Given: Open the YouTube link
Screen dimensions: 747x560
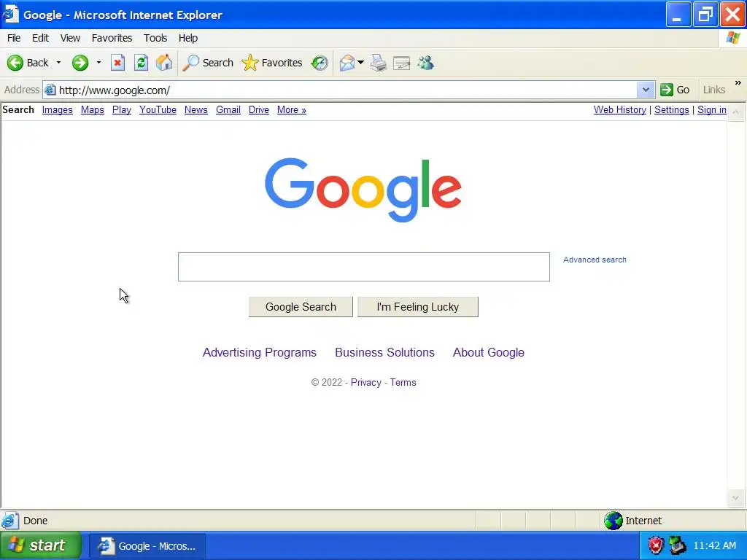Looking at the screenshot, I should coord(158,110).
